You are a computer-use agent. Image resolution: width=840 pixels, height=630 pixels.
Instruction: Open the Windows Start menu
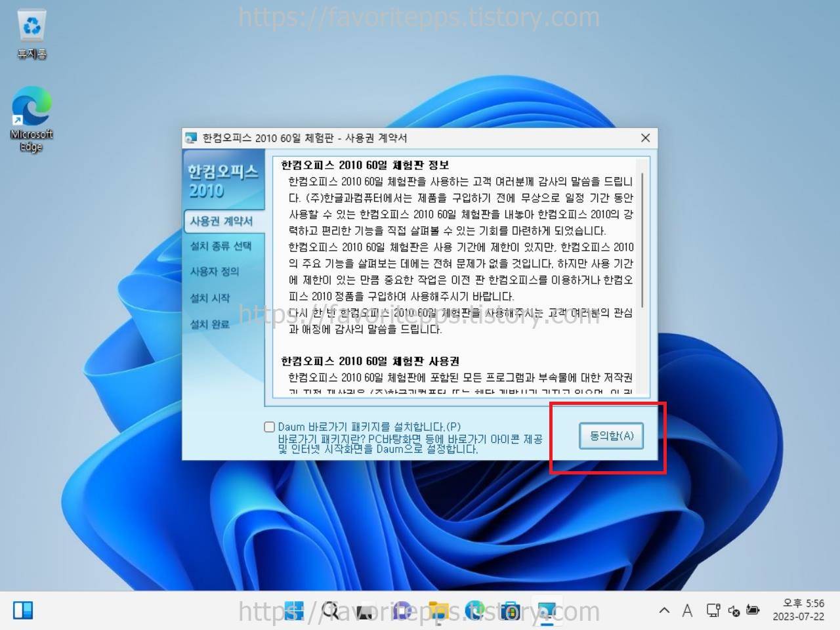(294, 610)
